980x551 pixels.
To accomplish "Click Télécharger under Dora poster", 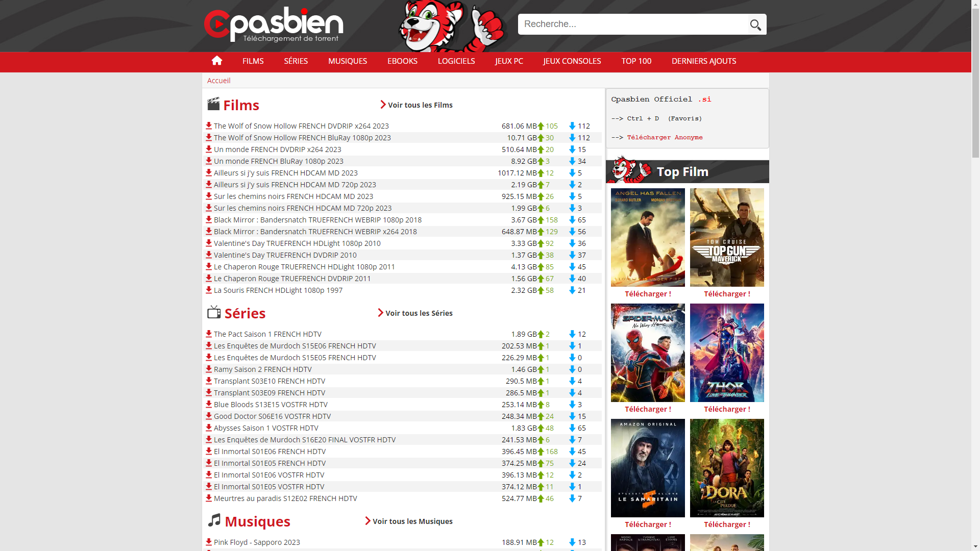I will tap(727, 524).
